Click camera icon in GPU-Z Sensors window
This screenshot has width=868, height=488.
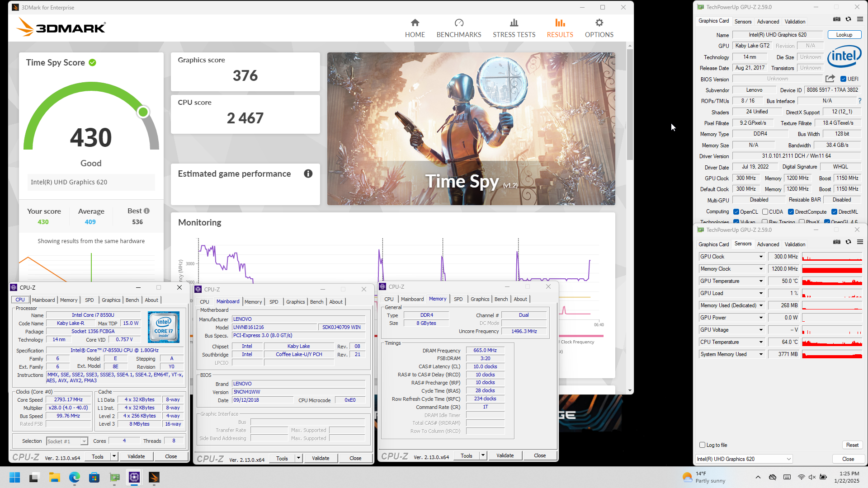837,242
